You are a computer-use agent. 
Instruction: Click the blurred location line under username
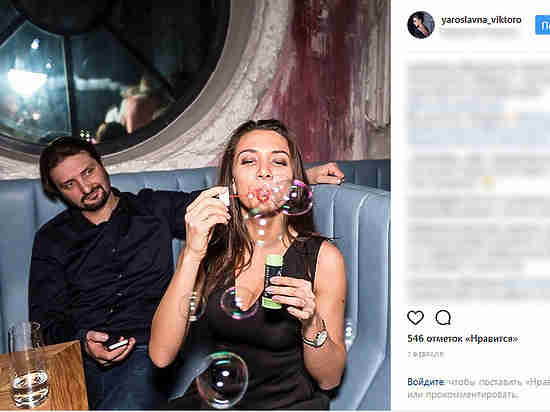click(x=479, y=32)
